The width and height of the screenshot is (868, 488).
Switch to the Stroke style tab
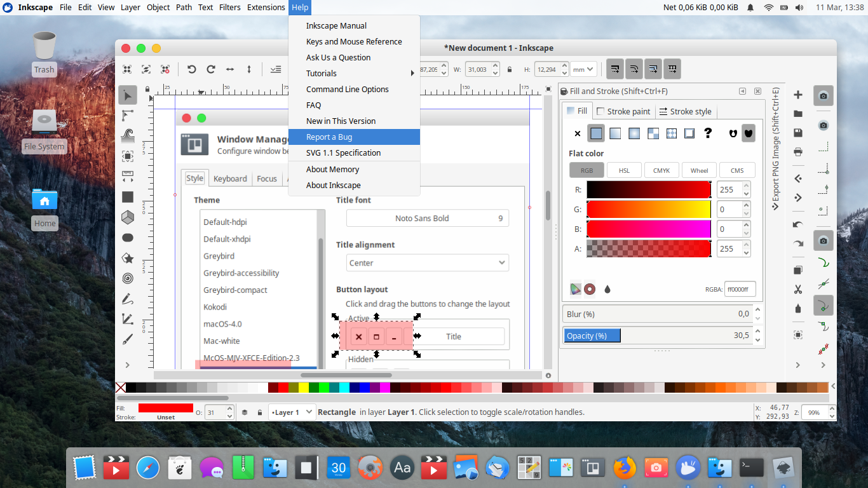coord(686,111)
